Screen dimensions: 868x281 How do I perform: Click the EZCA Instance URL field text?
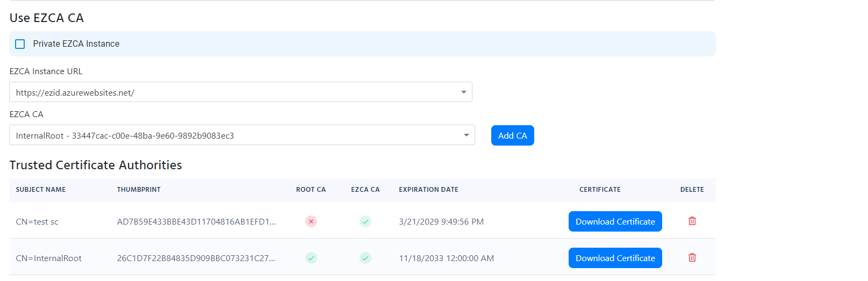coord(75,92)
